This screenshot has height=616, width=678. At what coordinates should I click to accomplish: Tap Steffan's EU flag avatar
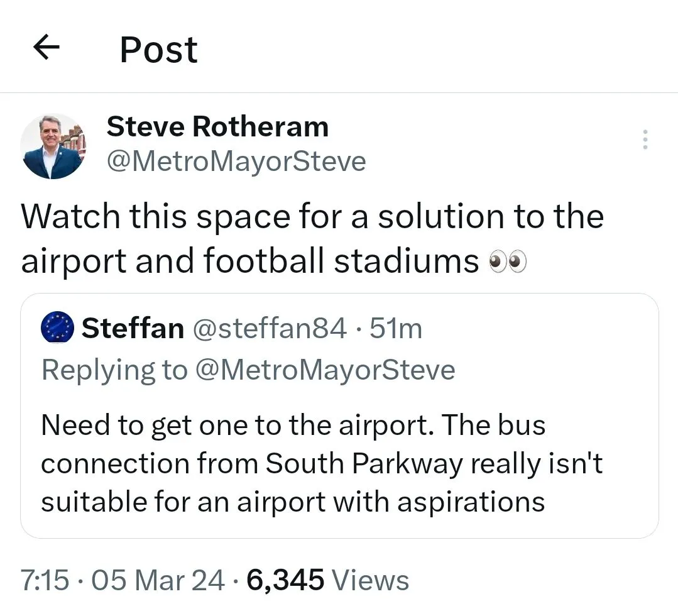point(57,328)
